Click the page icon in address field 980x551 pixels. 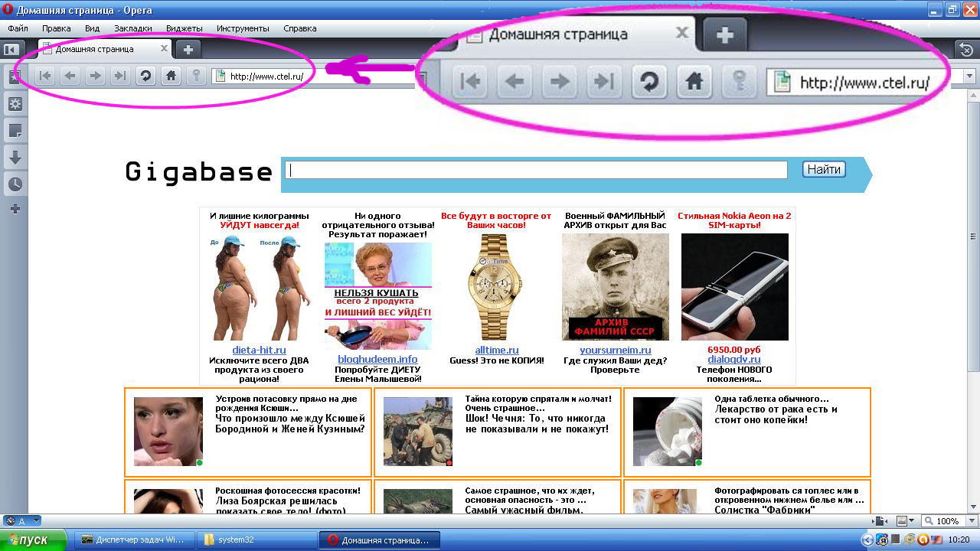pos(220,76)
